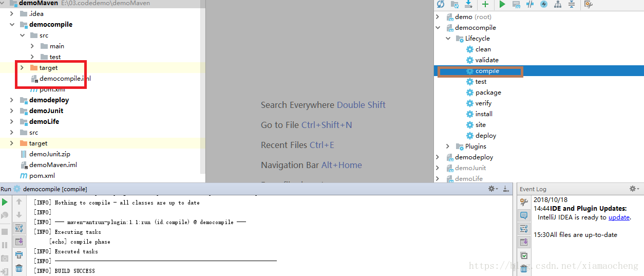644x276 pixels.
Task: Mark all Event Log notifications as read
Action: pyautogui.click(x=524, y=255)
